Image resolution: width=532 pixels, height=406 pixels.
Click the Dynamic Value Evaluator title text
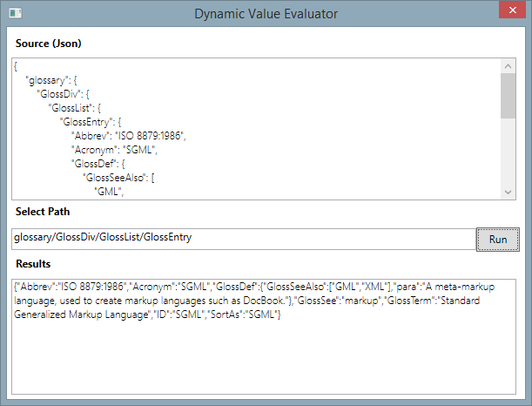coord(266,13)
